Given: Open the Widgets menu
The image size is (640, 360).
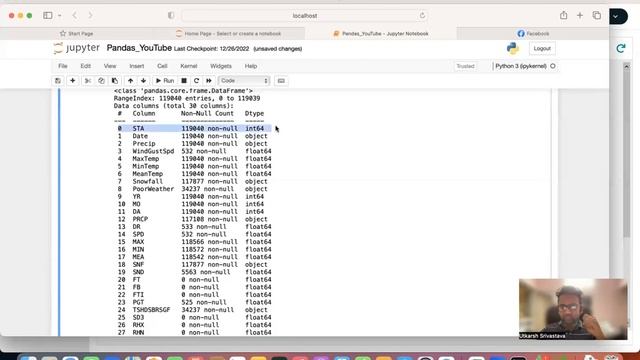Looking at the screenshot, I should (221, 66).
